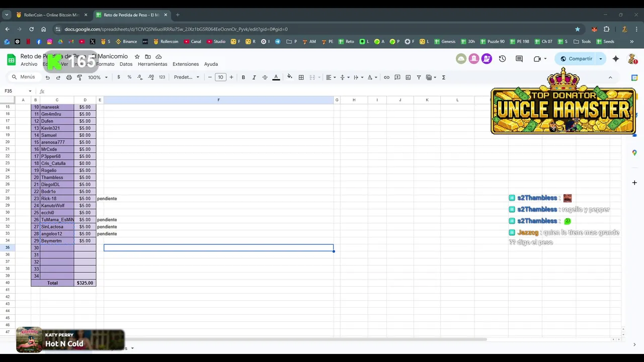
Task: Select the cell with Rick-18
Action: point(57,199)
